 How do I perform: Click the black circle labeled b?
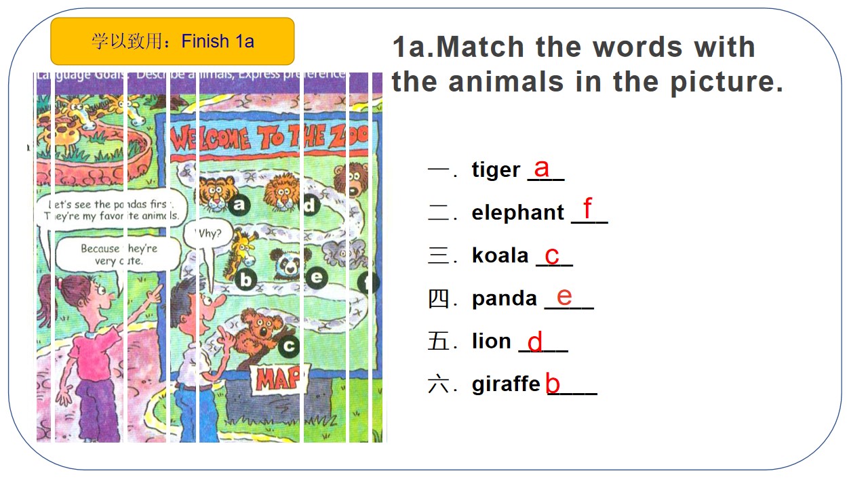point(246,279)
